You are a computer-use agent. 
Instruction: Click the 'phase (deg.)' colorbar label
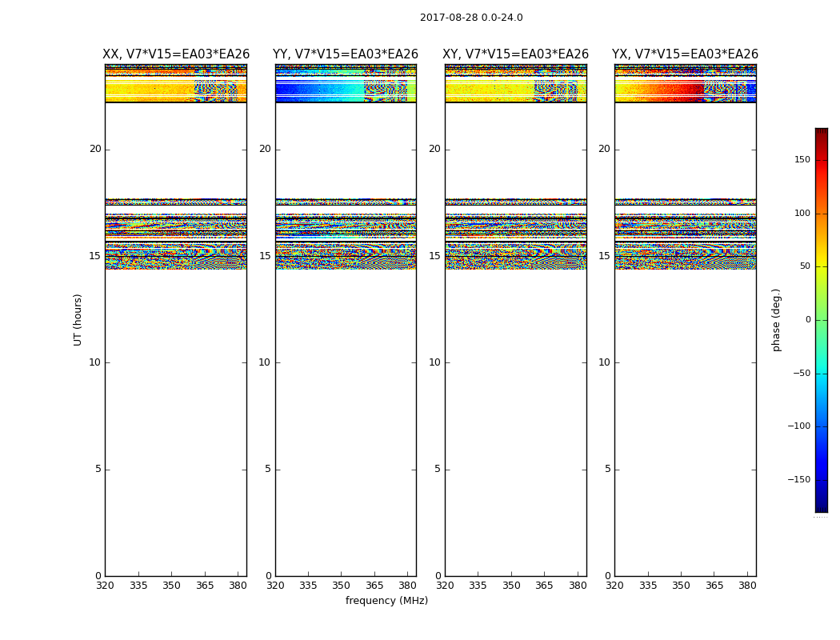776,320
